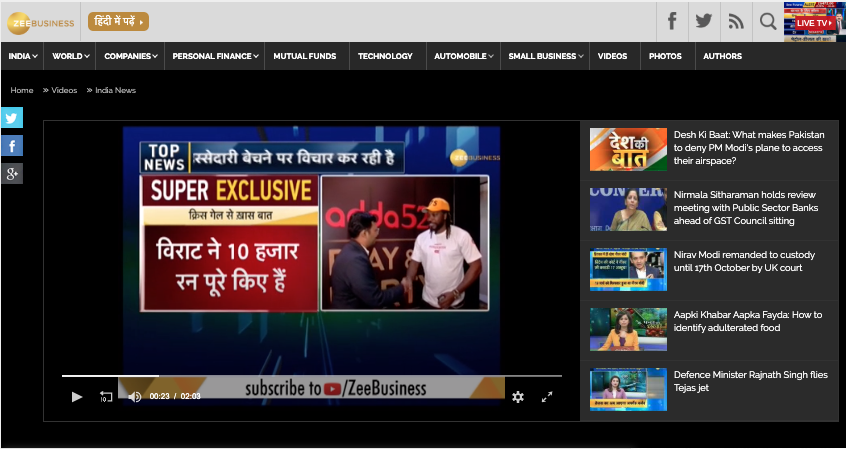
Task: Expand the Companies menu
Action: 131,56
